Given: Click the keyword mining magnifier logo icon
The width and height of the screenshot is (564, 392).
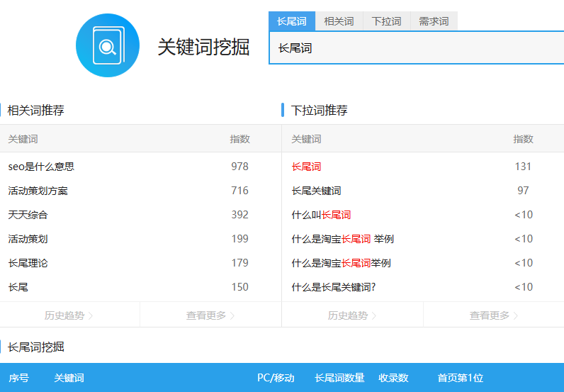Looking at the screenshot, I should coord(108,45).
